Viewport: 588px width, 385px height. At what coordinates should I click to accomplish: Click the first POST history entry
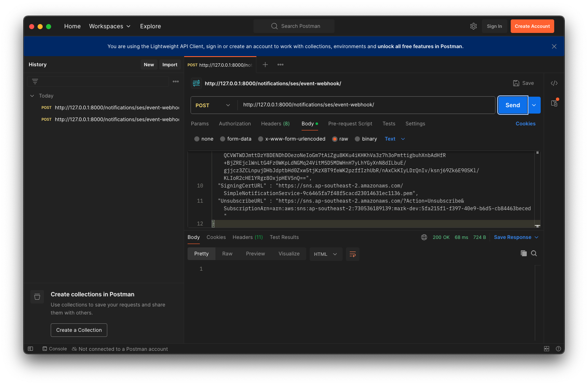tap(110, 108)
